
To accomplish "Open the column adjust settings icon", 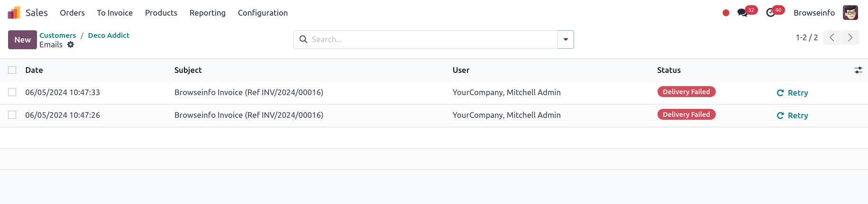I will tap(858, 70).
